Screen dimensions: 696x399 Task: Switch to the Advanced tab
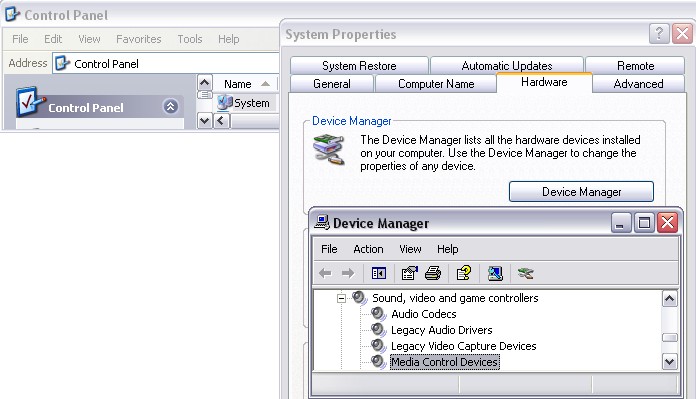pos(638,83)
